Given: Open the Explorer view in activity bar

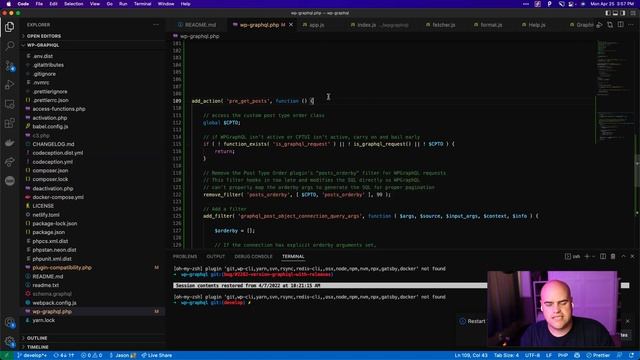Looking at the screenshot, I should [9, 27].
